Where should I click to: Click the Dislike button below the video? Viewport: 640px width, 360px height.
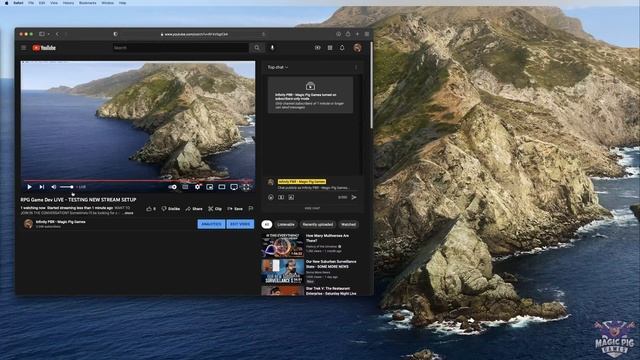pyautogui.click(x=171, y=209)
